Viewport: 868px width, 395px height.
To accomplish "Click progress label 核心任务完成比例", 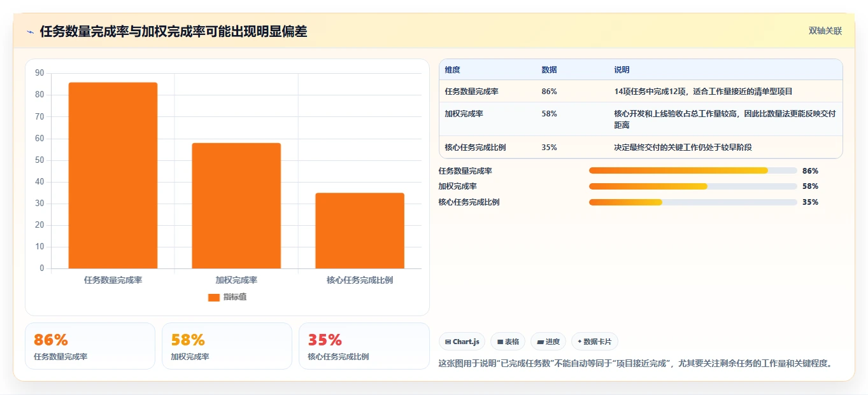I will 469,202.
